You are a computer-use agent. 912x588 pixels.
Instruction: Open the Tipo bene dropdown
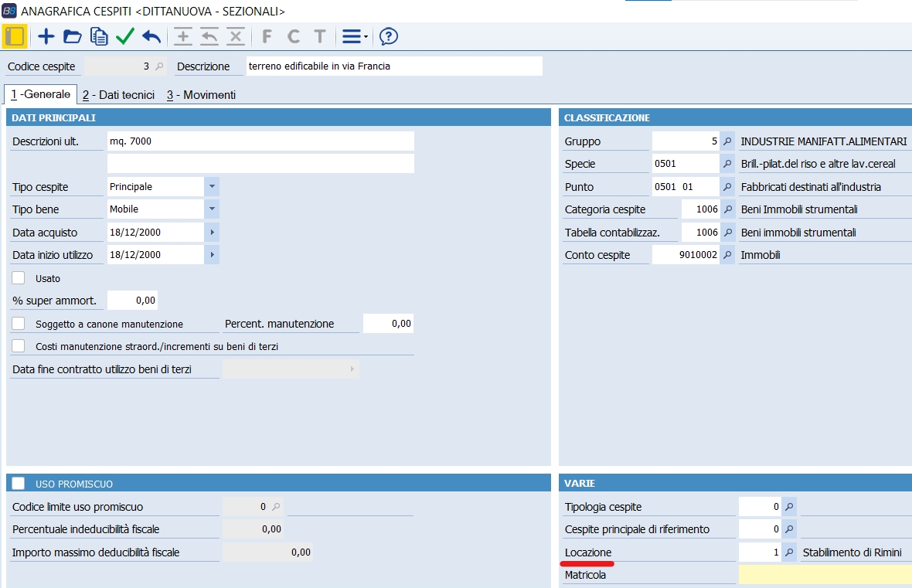212,209
